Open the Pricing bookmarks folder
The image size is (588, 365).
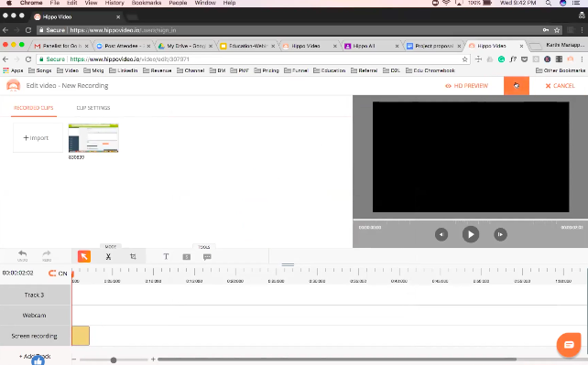click(x=267, y=70)
